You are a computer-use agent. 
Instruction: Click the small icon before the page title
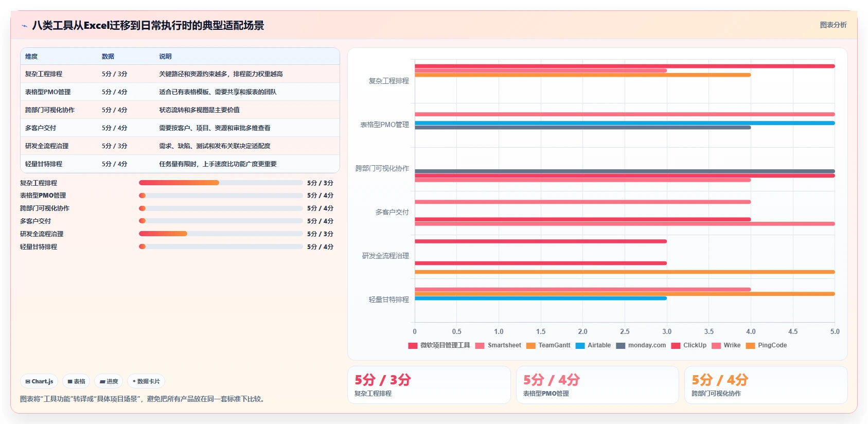(x=24, y=26)
